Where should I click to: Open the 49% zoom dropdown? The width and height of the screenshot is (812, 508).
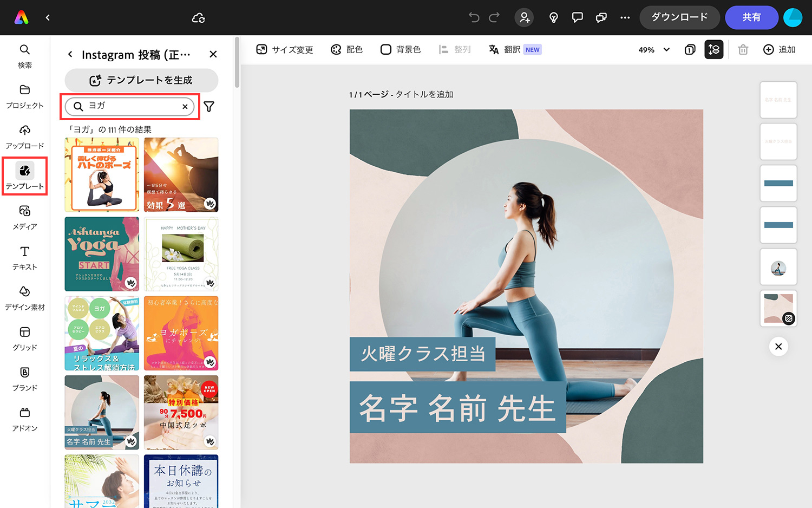(654, 49)
